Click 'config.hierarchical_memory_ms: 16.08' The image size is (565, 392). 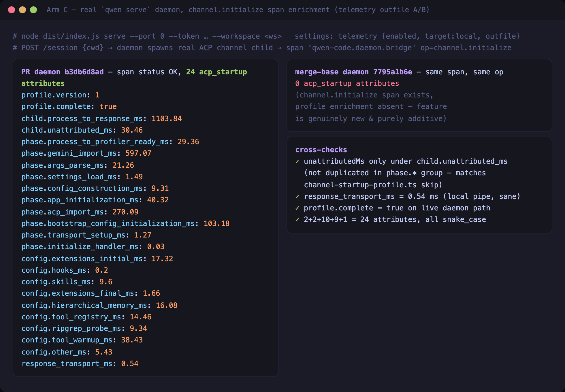tap(99, 305)
